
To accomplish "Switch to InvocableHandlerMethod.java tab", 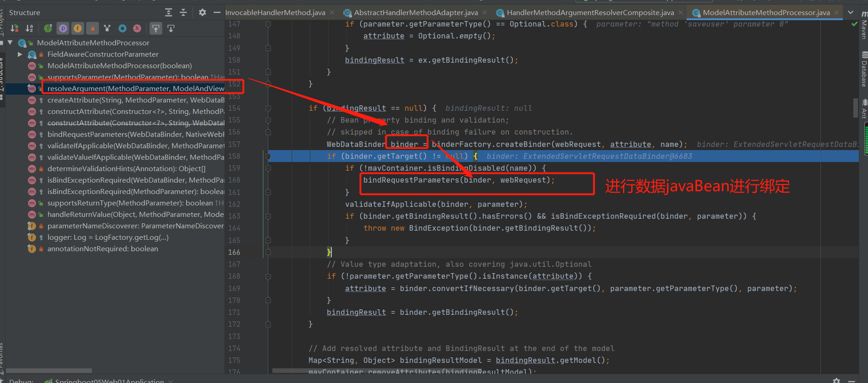I will pyautogui.click(x=275, y=12).
